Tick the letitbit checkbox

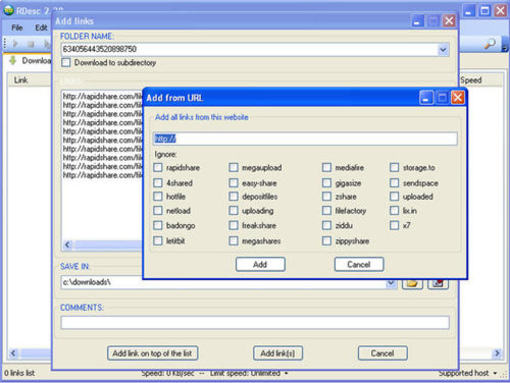coord(158,241)
